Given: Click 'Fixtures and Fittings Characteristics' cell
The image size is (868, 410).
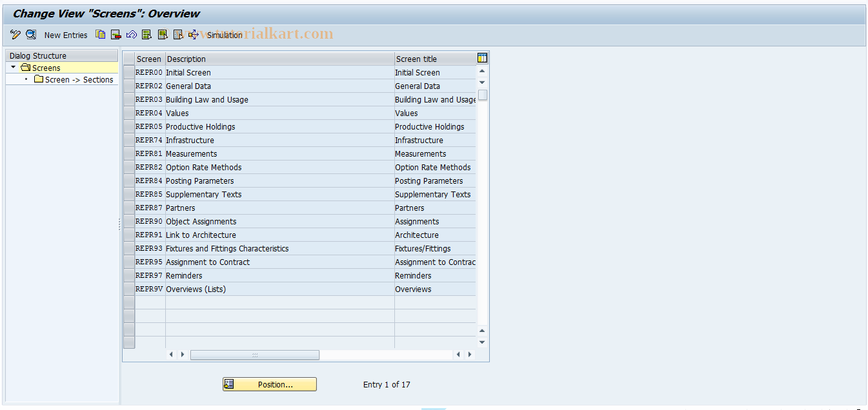Looking at the screenshot, I should click(x=280, y=248).
